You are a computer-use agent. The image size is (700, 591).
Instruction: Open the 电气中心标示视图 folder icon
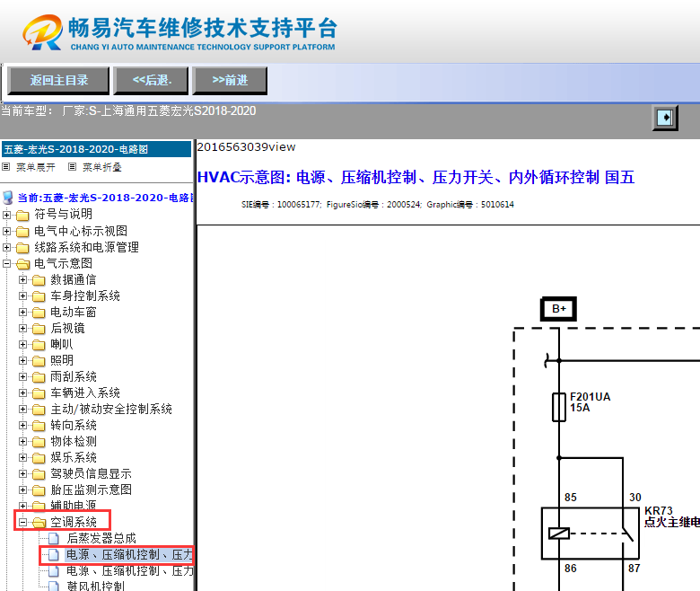coord(22,232)
